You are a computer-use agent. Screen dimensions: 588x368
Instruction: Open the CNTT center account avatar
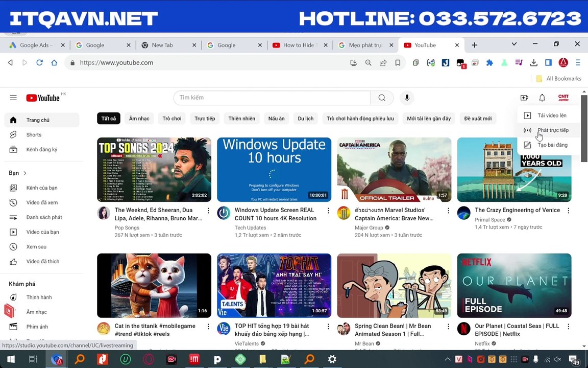coord(563,98)
